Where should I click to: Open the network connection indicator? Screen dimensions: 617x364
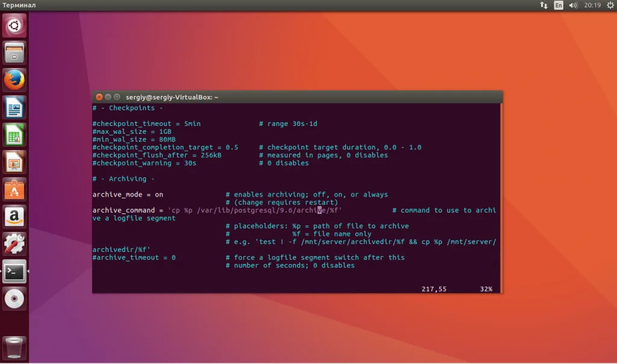click(543, 5)
